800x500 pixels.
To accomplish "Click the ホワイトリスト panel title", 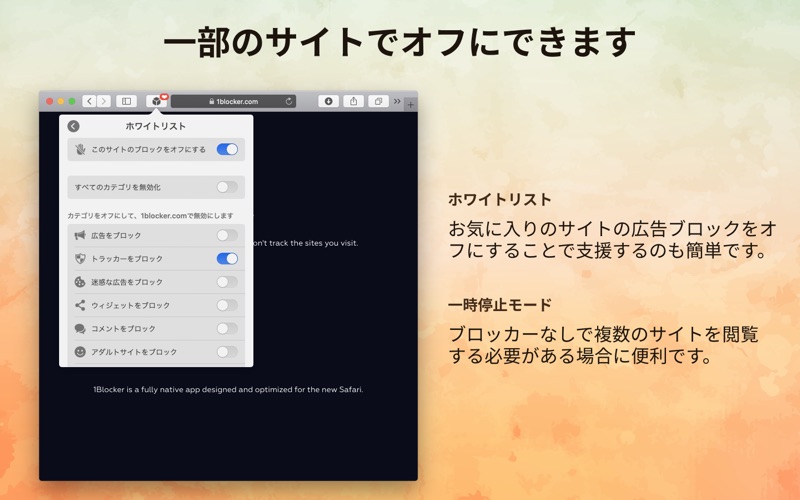I will pyautogui.click(x=156, y=126).
